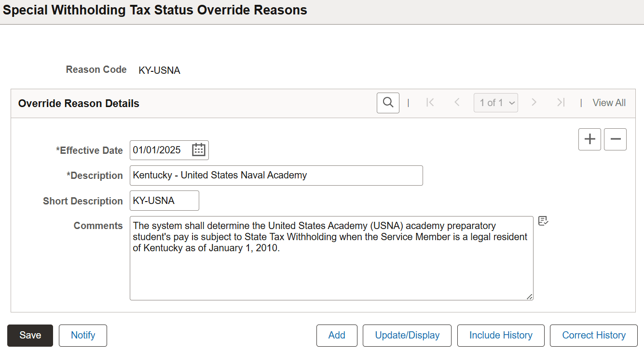Delete the current Override Reason Details row

click(x=615, y=139)
